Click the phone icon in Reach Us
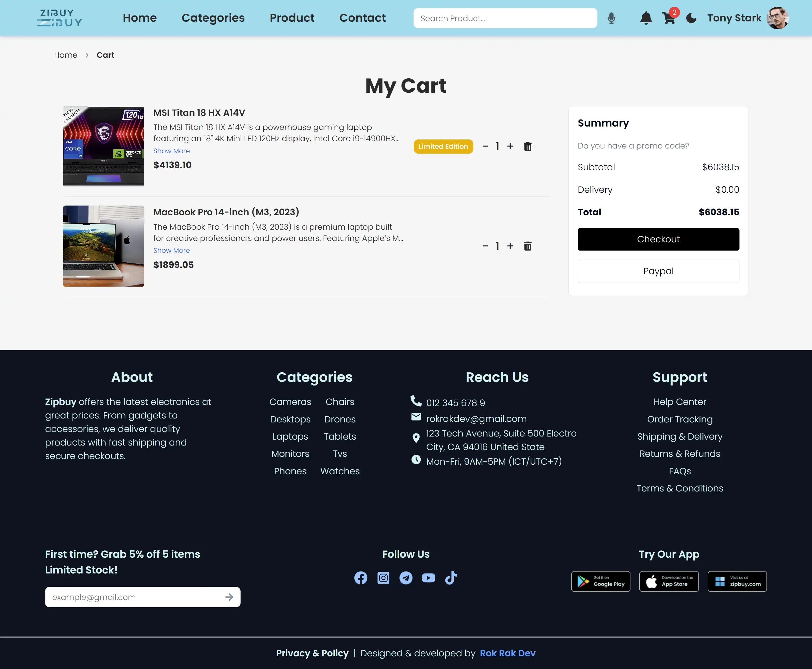The width and height of the screenshot is (812, 669). pyautogui.click(x=416, y=401)
